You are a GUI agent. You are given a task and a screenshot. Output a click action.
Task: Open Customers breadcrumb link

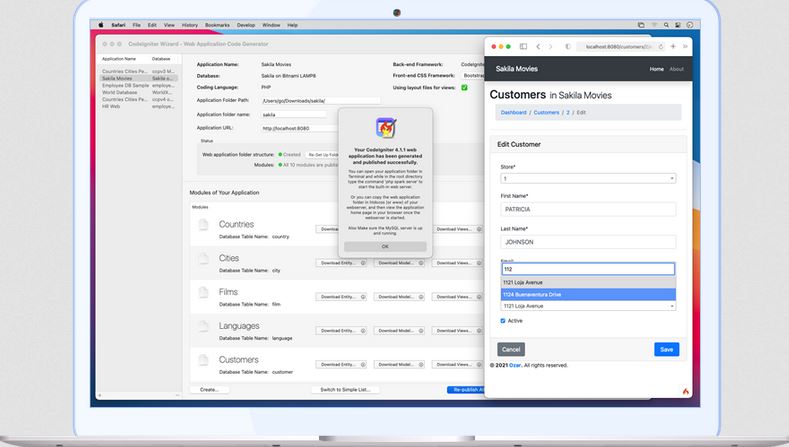(546, 113)
